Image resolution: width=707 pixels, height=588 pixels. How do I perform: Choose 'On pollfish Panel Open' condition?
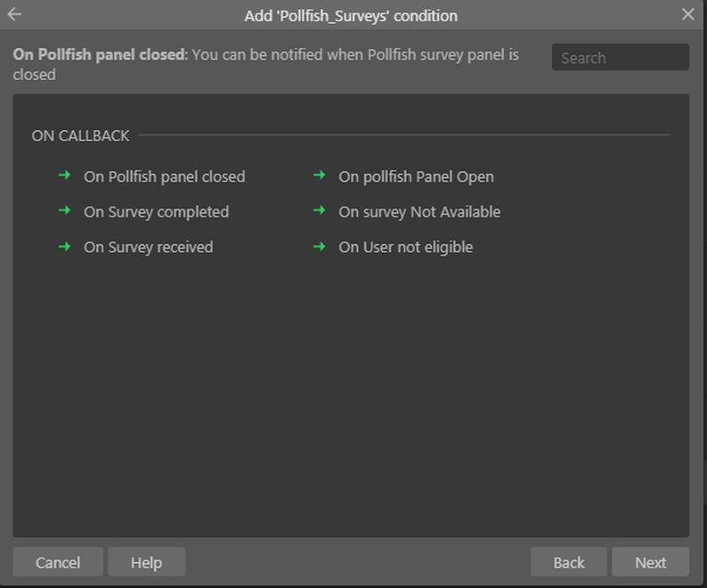416,176
